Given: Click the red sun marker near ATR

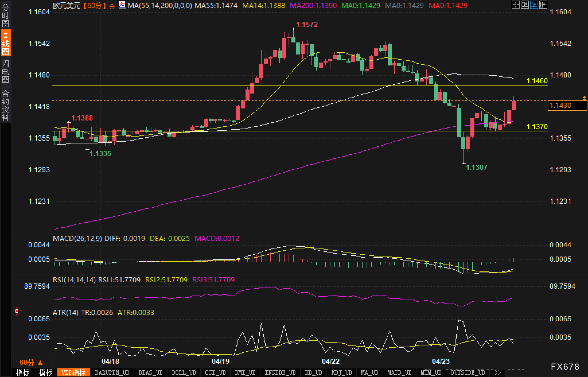Looking at the screenshot, I should tap(17, 311).
